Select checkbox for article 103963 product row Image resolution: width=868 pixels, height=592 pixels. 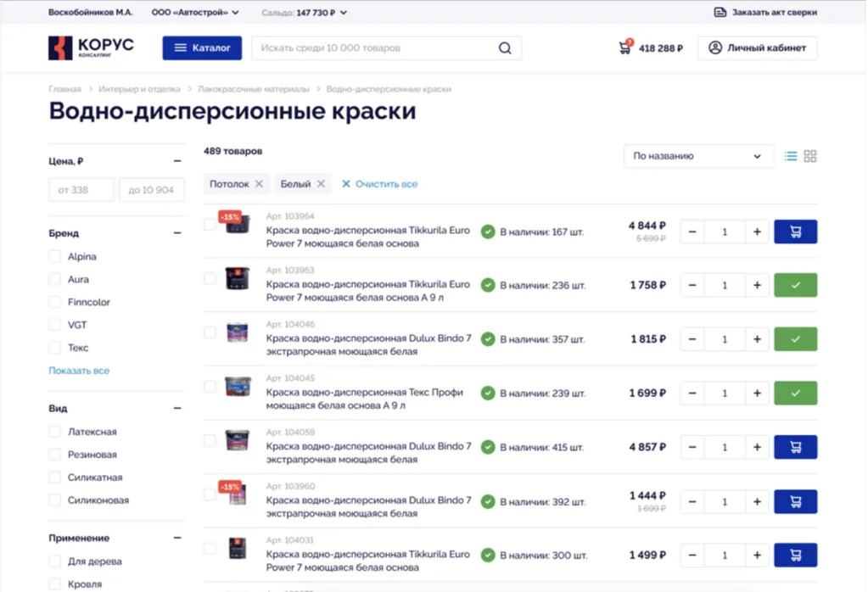click(210, 278)
